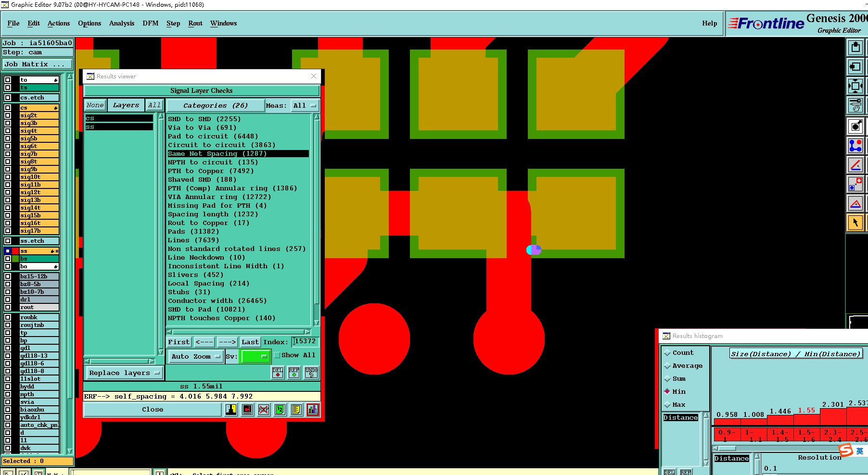Click the top upload-box toolbar icon
This screenshot has height=475, width=868.
coord(855,48)
